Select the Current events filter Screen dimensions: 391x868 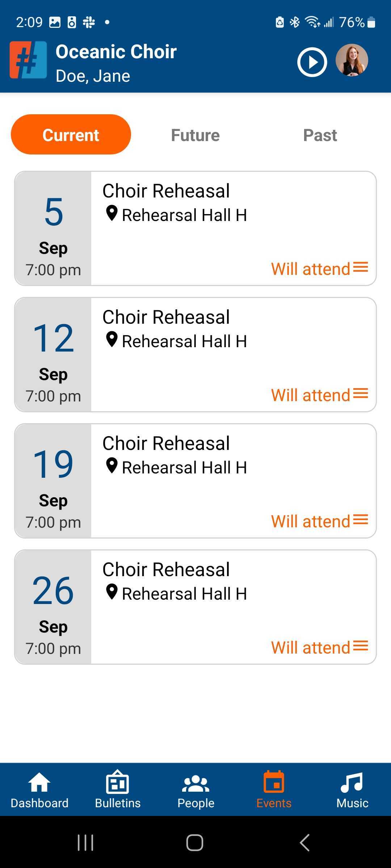71,135
